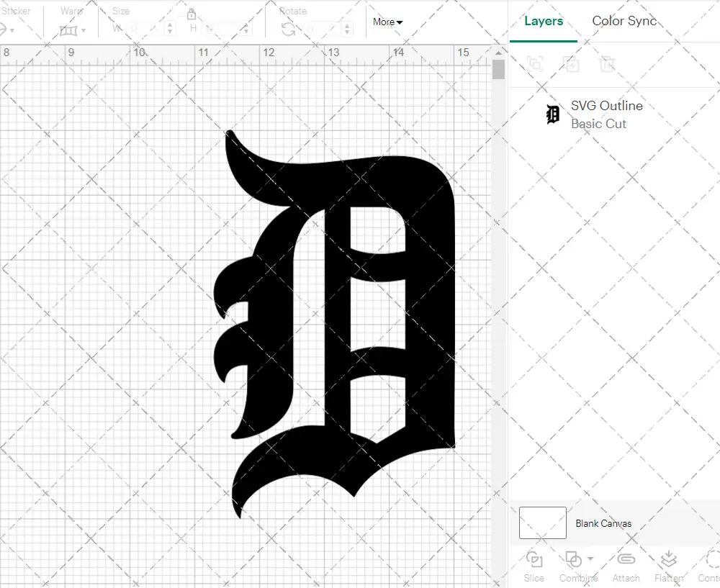Click the Width size input field

pos(146,29)
